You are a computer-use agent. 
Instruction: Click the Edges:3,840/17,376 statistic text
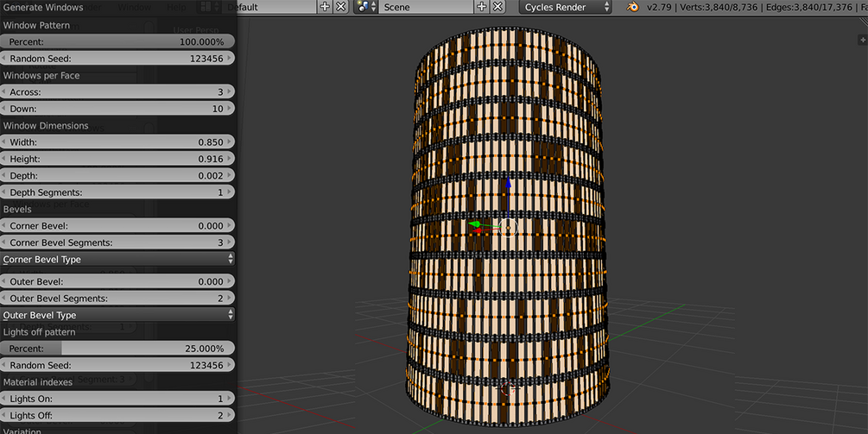[810, 7]
